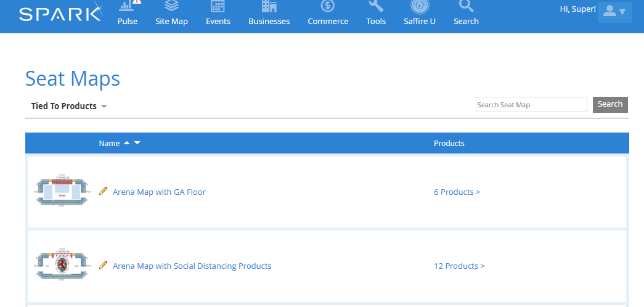Open the Saffire U seal icon
Image resolution: width=644 pixels, height=307 pixels.
pos(420,6)
